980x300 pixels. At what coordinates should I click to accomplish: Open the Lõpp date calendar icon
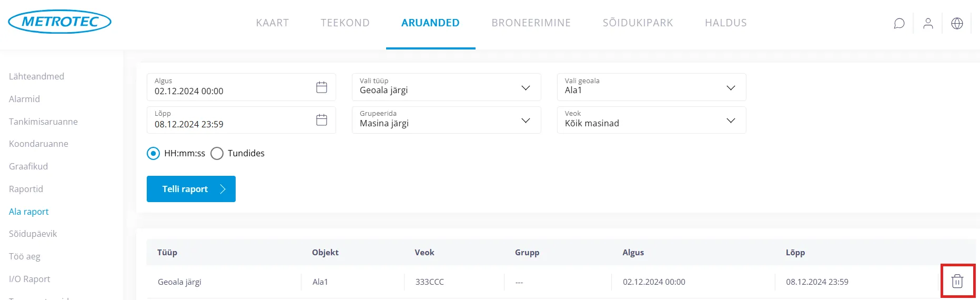click(321, 120)
